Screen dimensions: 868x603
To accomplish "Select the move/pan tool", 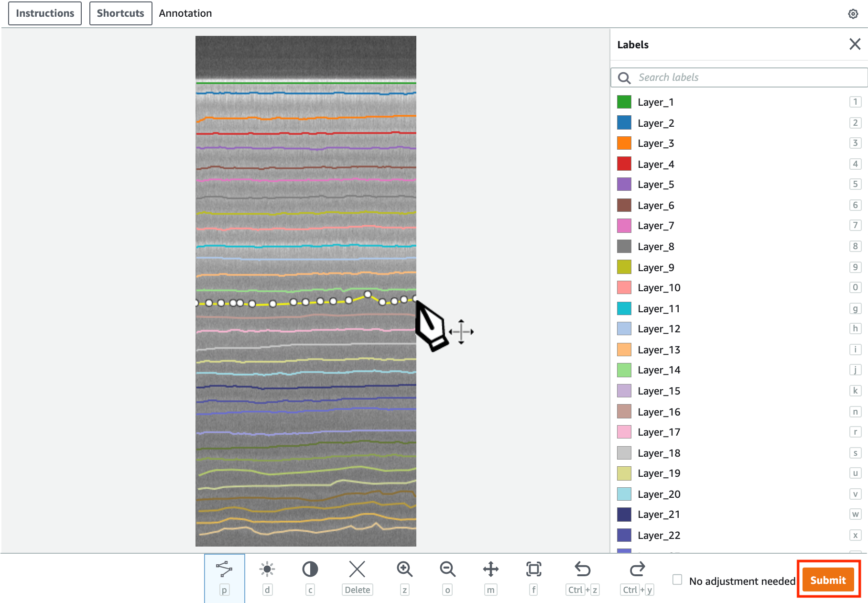I will pos(491,569).
